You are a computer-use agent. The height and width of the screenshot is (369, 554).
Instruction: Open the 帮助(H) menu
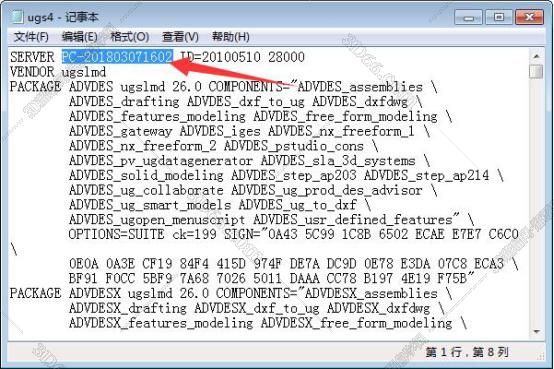pos(231,36)
